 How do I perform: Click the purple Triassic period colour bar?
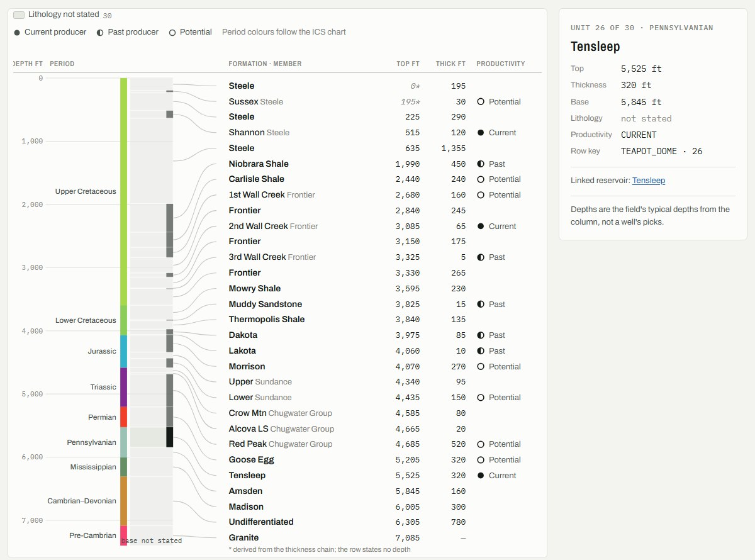123,387
